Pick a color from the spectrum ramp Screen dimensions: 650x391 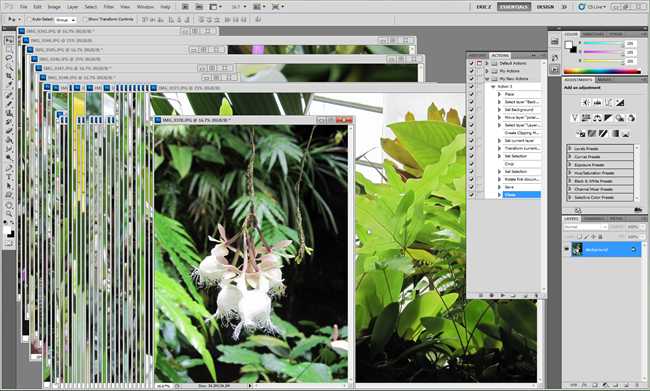(602, 71)
